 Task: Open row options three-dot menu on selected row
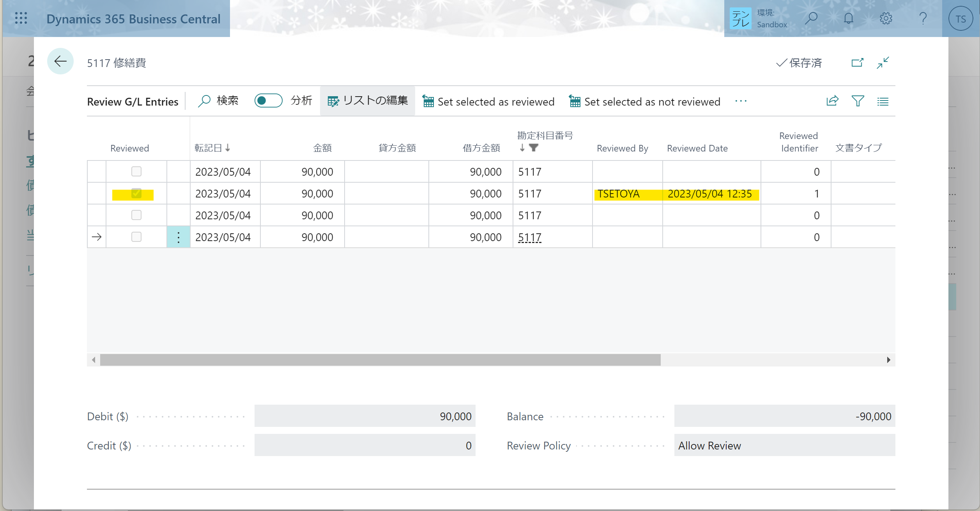click(x=179, y=237)
